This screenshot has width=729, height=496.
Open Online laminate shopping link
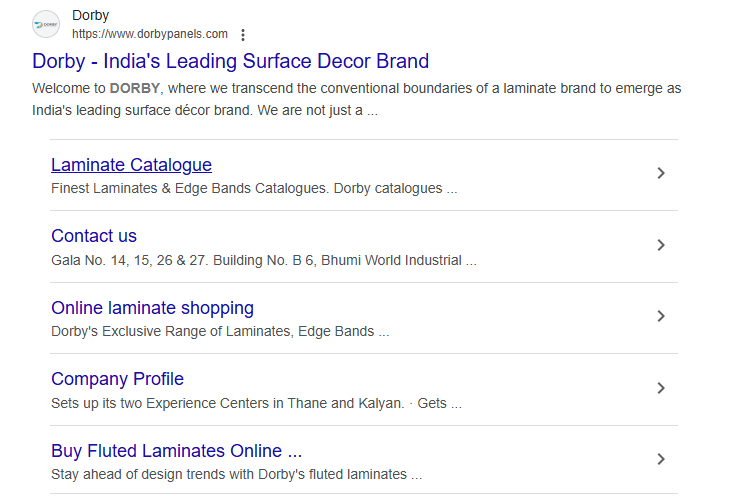tap(152, 308)
